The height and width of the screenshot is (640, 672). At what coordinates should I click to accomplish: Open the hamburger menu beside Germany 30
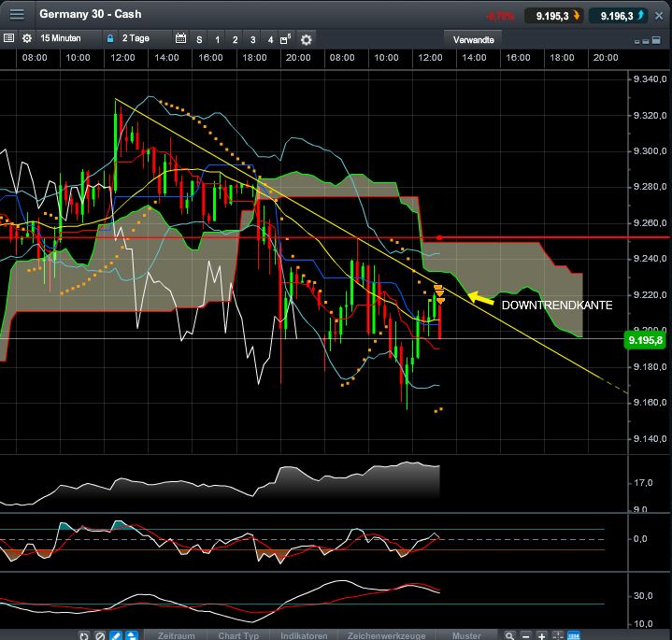(x=17, y=14)
